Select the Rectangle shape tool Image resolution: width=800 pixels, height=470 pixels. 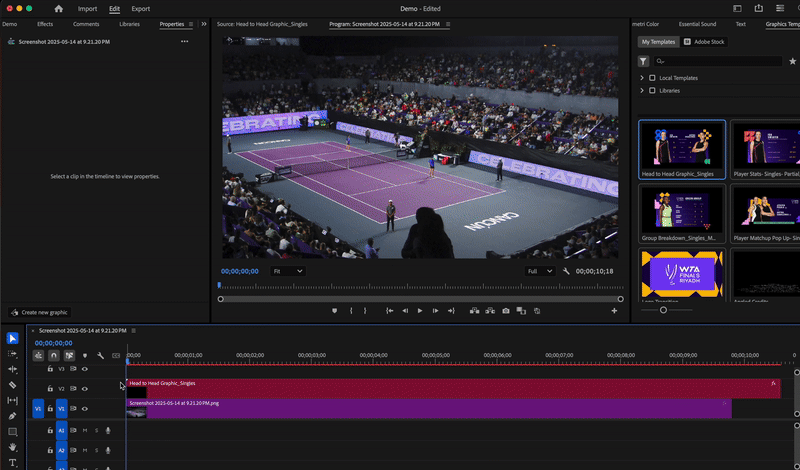click(13, 432)
